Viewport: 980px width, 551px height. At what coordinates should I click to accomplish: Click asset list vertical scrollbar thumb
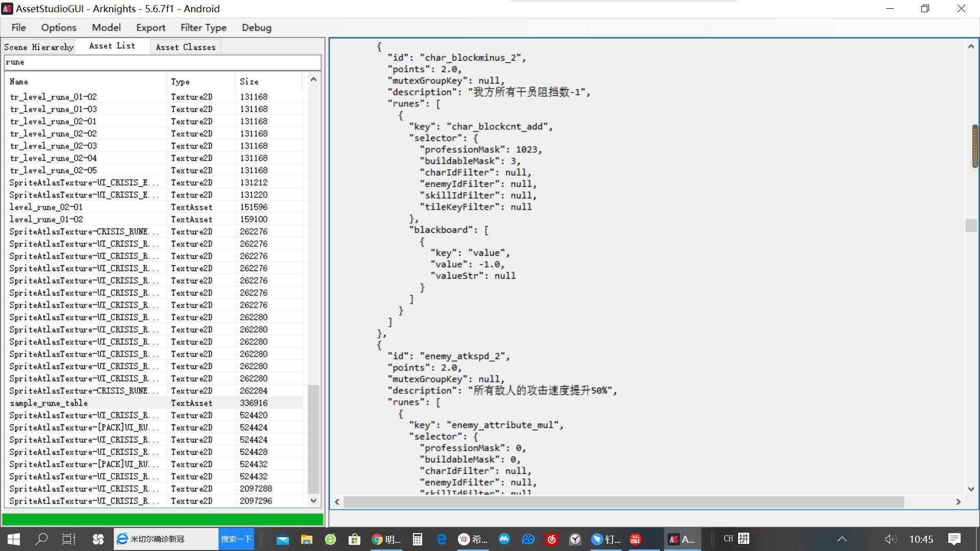[313, 439]
